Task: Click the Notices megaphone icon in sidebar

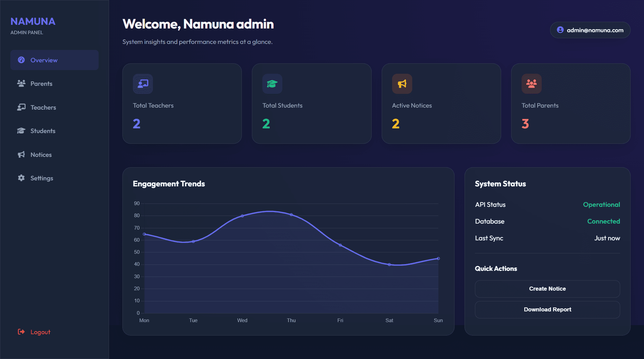Action: point(21,155)
